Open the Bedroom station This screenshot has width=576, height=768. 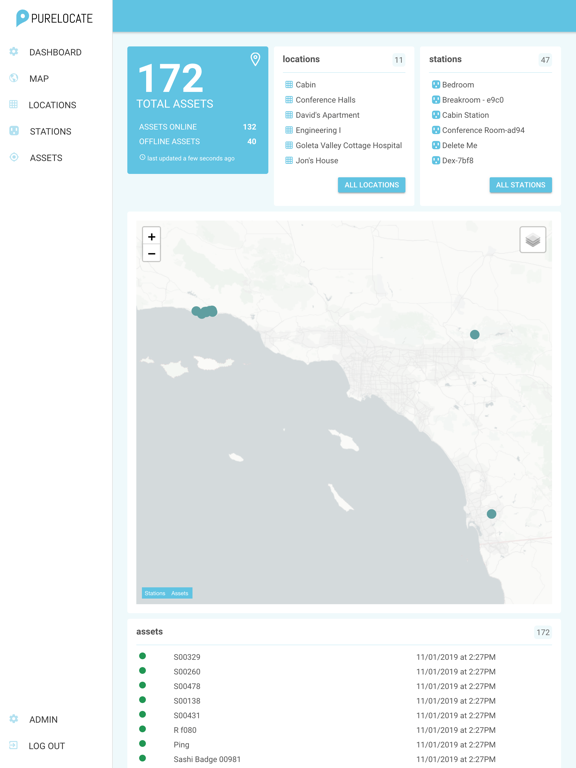pos(458,85)
